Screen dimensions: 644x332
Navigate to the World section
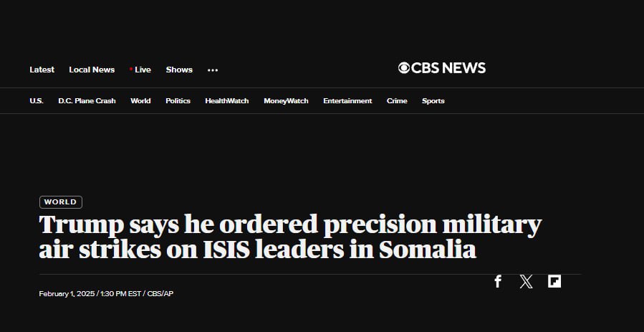(x=140, y=101)
